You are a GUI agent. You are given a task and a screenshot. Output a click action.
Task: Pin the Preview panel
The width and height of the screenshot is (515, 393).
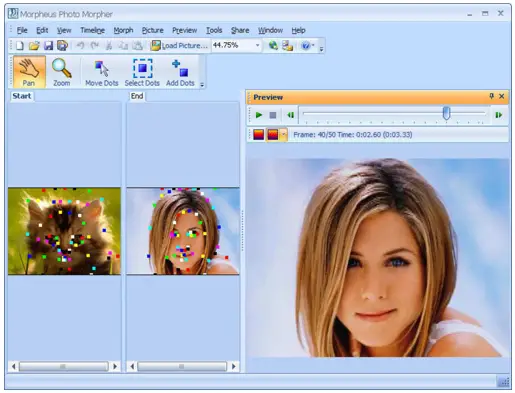pos(491,96)
